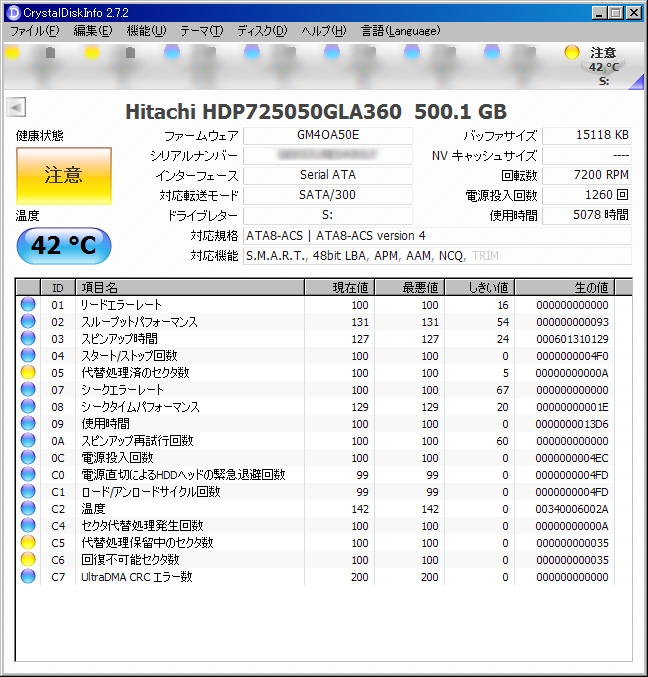Click the 対応機能 field listing S.M.A.R.T.

tap(437, 256)
